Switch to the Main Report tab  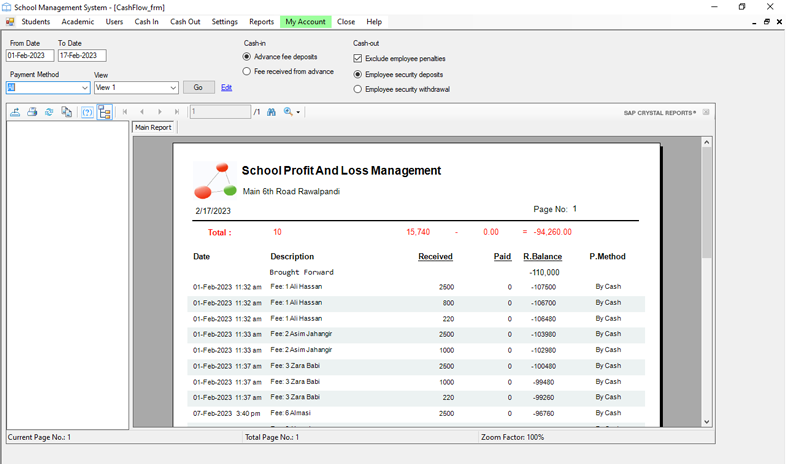(x=153, y=127)
